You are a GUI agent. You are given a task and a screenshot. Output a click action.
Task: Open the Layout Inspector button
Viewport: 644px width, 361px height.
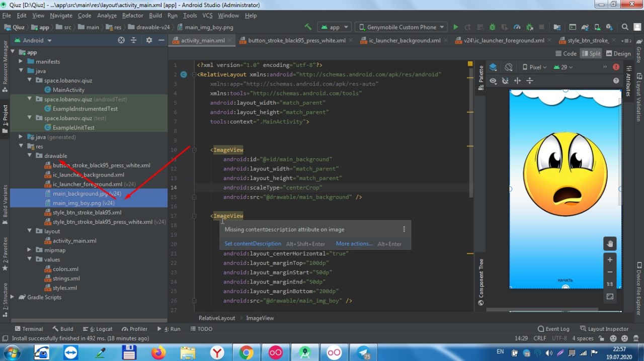point(604,329)
